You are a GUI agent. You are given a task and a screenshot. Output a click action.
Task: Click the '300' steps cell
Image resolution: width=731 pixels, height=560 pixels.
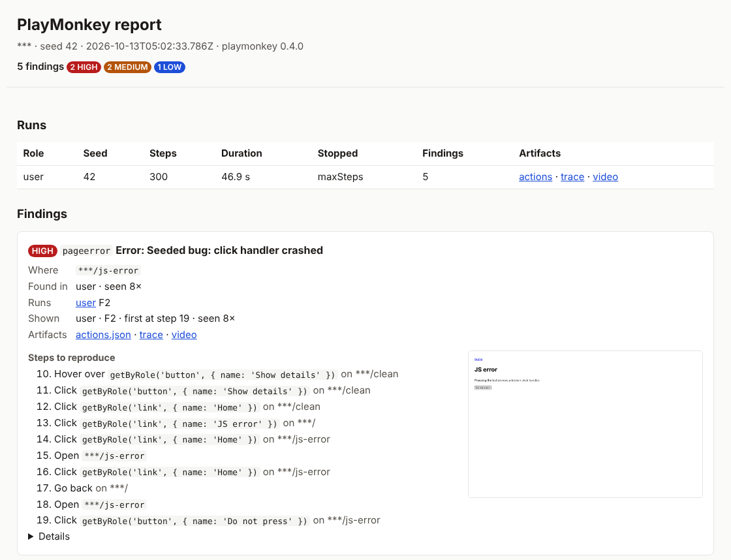(x=159, y=177)
